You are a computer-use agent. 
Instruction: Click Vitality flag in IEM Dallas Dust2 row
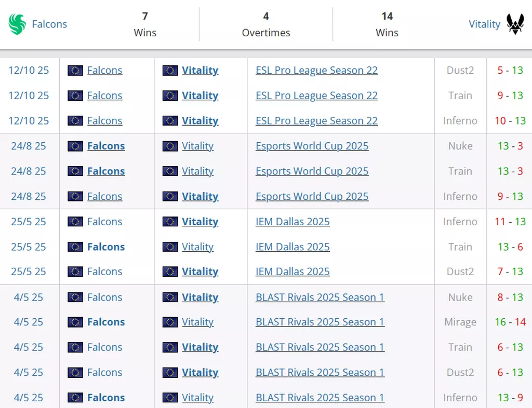pyautogui.click(x=170, y=272)
